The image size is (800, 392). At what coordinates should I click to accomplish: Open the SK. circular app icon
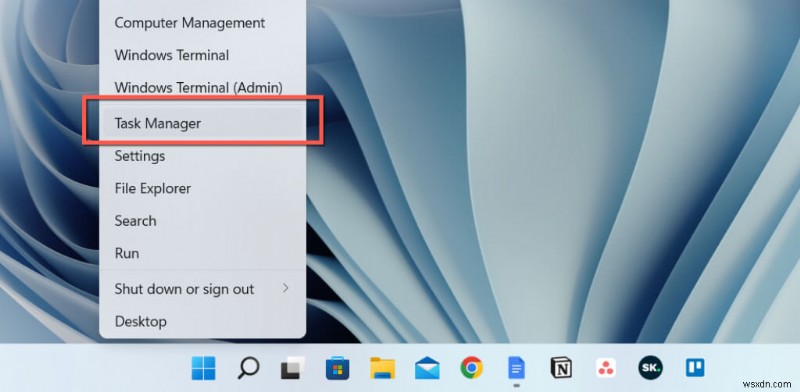(651, 368)
